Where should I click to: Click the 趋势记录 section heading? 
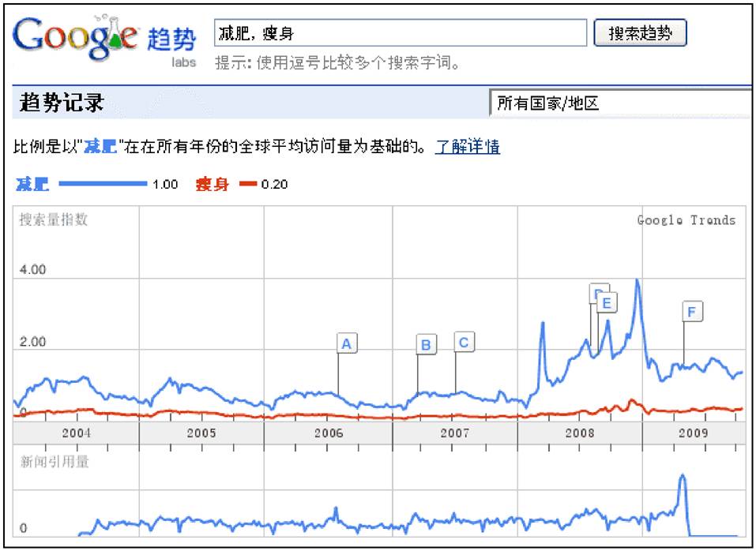(62, 103)
